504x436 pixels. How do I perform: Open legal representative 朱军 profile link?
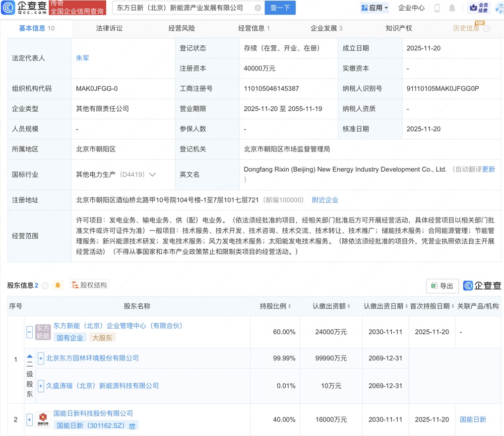tap(83, 58)
